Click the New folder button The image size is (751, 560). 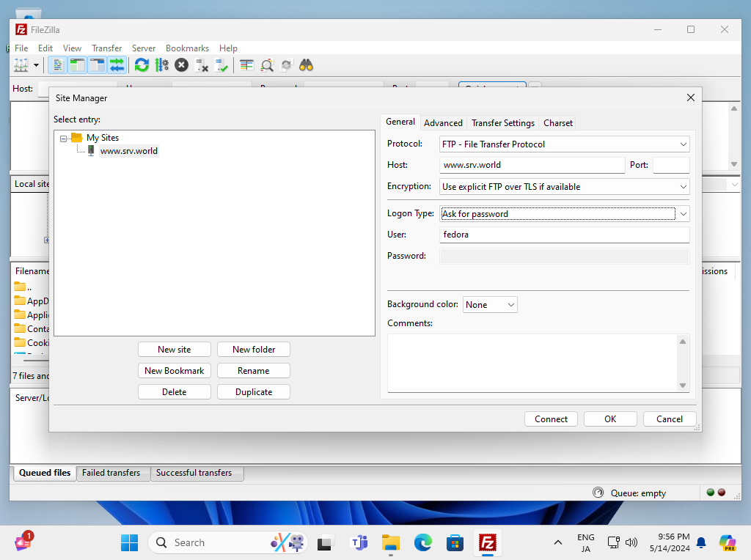[x=254, y=350]
